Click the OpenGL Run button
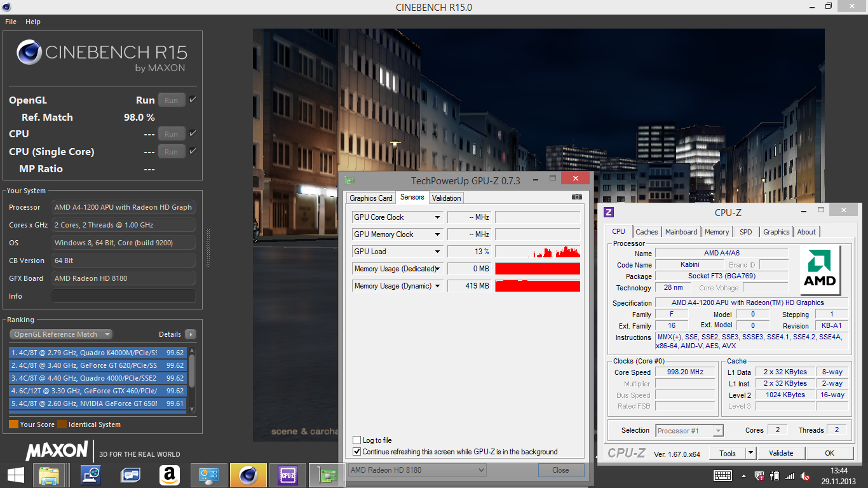Screen dimensions: 868x488 (x=172, y=100)
